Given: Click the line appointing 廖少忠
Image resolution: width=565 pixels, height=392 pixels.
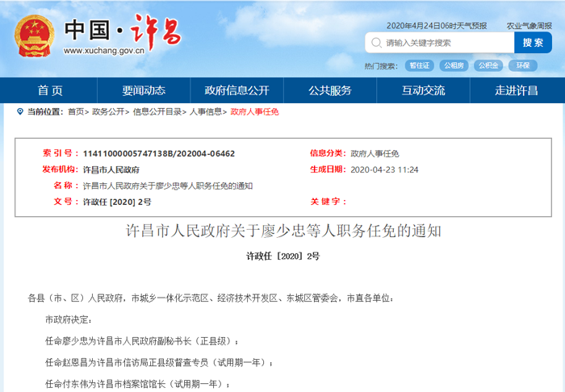Looking at the screenshot, I should (141, 341).
